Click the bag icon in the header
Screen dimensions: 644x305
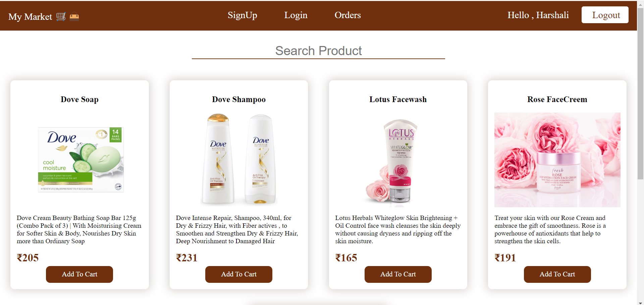point(74,16)
